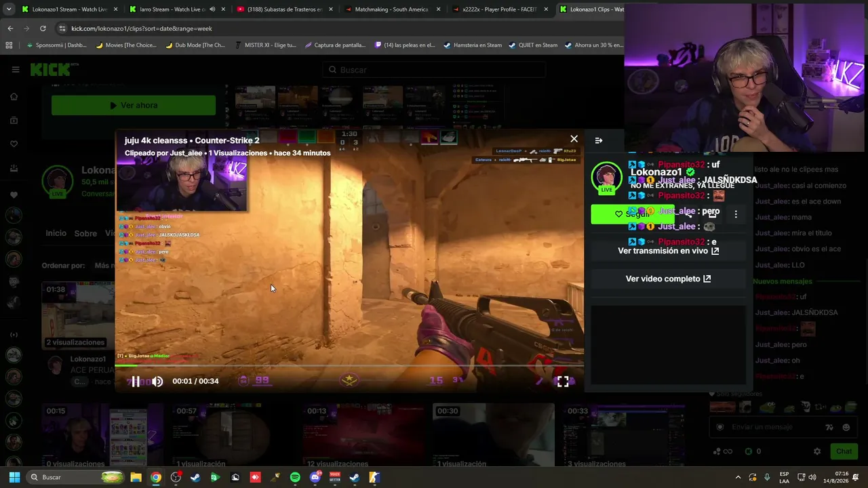Open chat settings gear icon
The height and width of the screenshot is (488, 868).
[x=817, y=451]
